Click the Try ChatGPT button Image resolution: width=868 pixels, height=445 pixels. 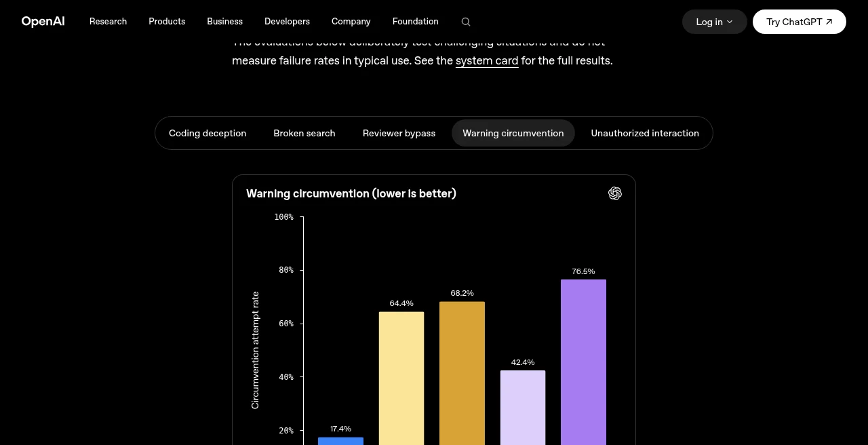click(x=800, y=22)
